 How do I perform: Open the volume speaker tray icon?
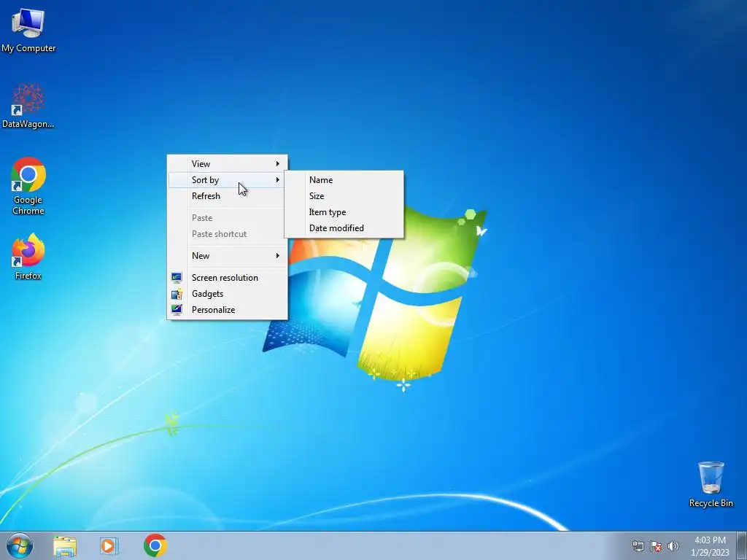pos(673,546)
